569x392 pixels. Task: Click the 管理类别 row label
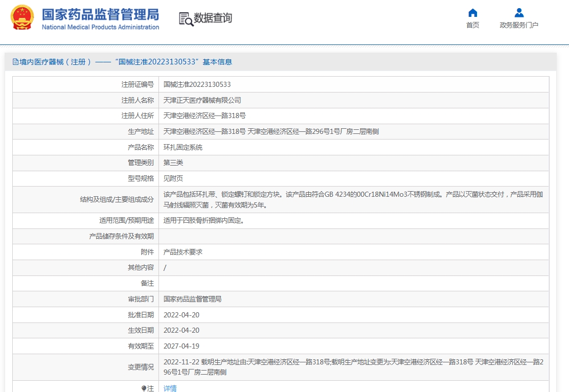coord(141,163)
